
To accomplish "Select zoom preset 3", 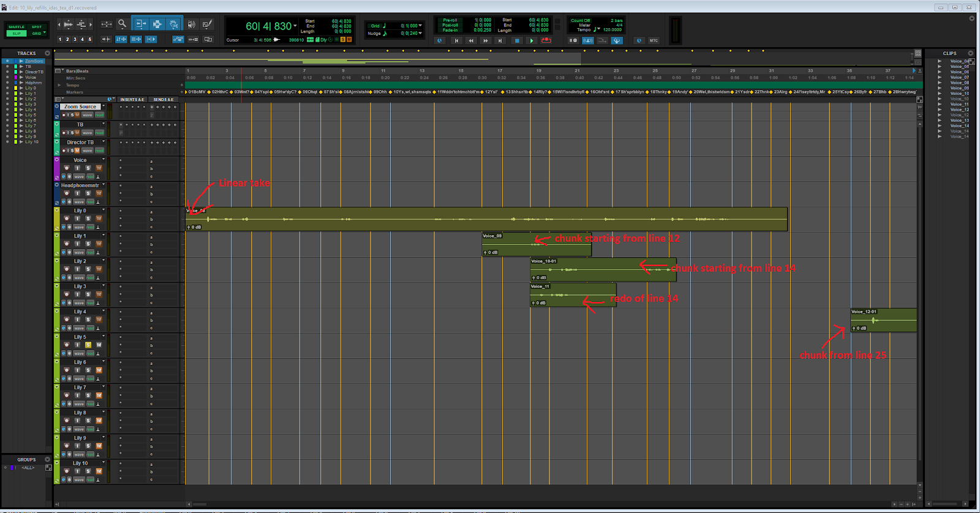I will pos(75,39).
